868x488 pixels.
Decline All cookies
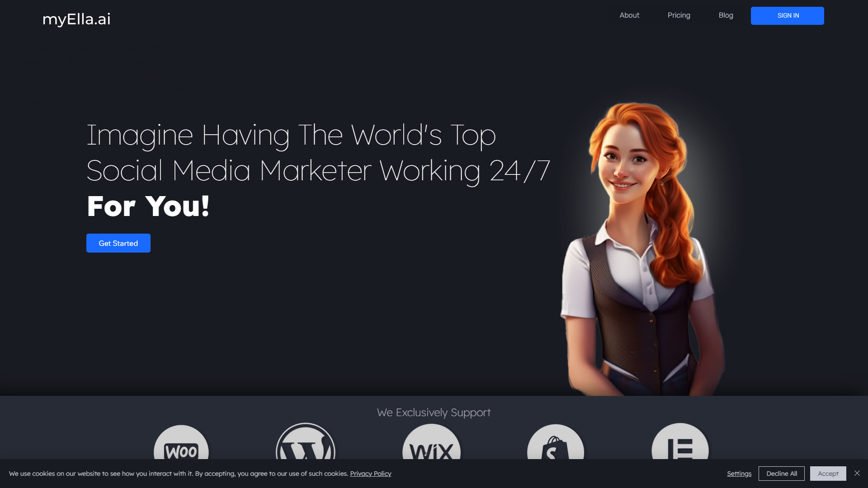[781, 474]
